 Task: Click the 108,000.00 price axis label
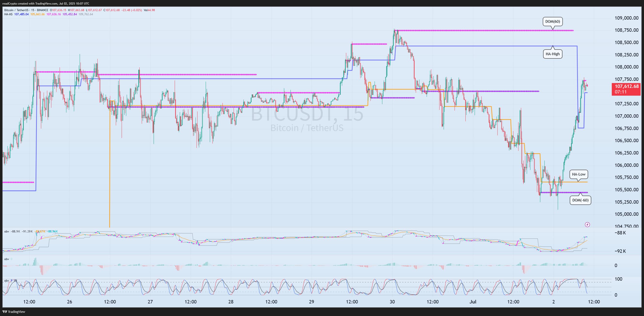[x=627, y=67]
